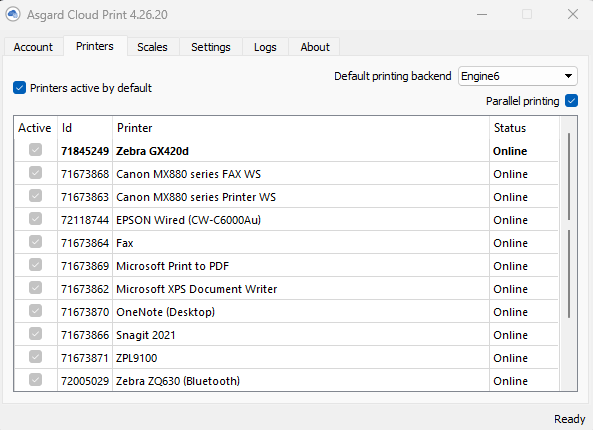The width and height of the screenshot is (593, 430).
Task: Select Microsoft XPS Document Writer name
Action: click(197, 289)
